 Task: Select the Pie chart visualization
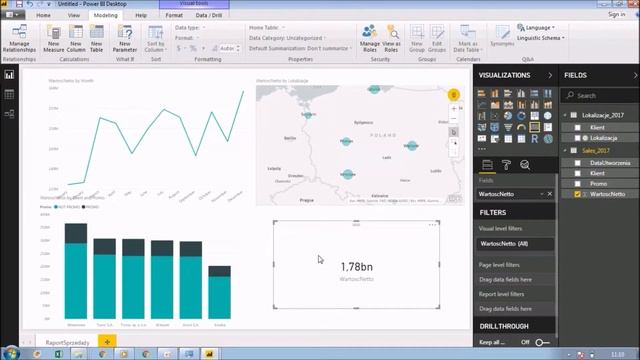(x=508, y=116)
